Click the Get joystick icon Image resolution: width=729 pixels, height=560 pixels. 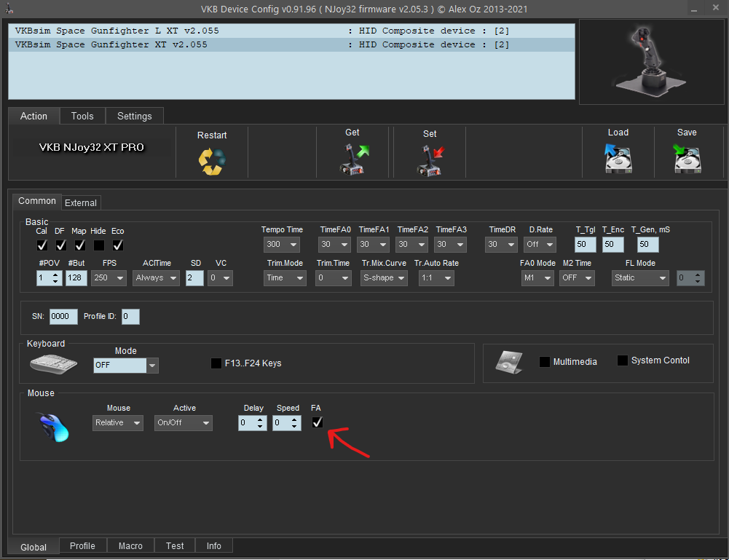(x=353, y=159)
